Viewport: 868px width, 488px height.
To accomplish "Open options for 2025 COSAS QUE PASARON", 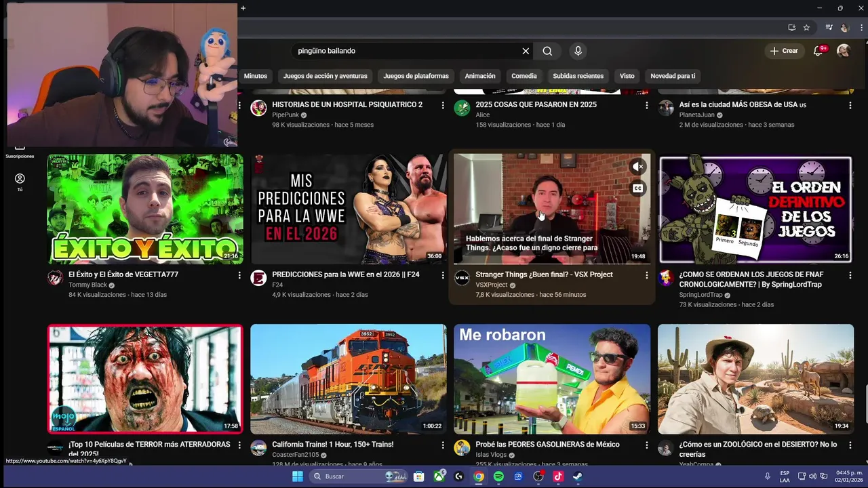I will click(x=646, y=105).
